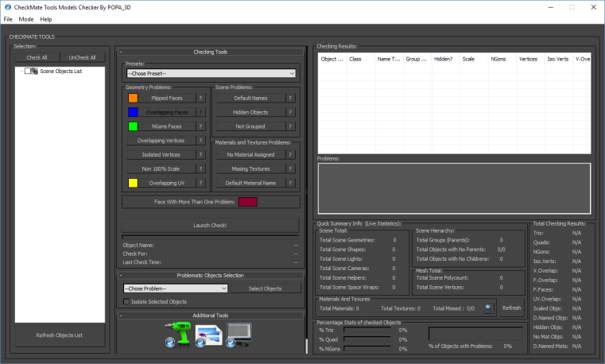
Task: Pick the crimson multi-problem face color swatch
Action: 248,202
